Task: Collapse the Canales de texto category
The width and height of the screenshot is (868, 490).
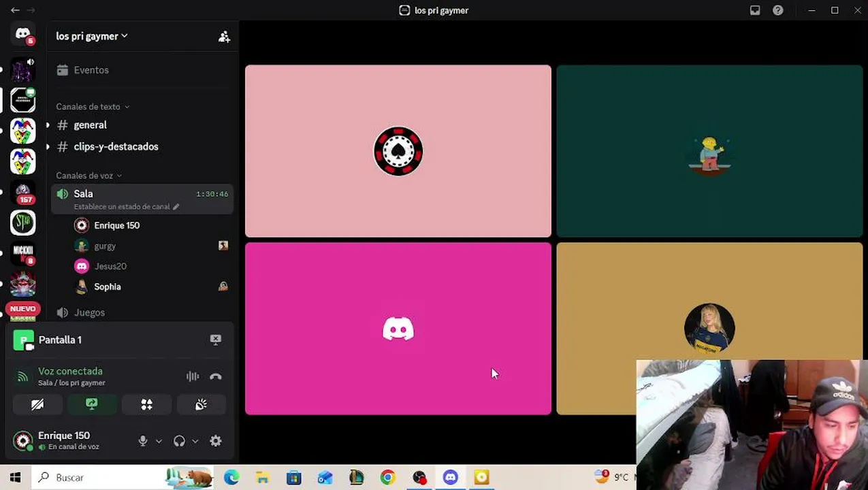Action: 93,107
